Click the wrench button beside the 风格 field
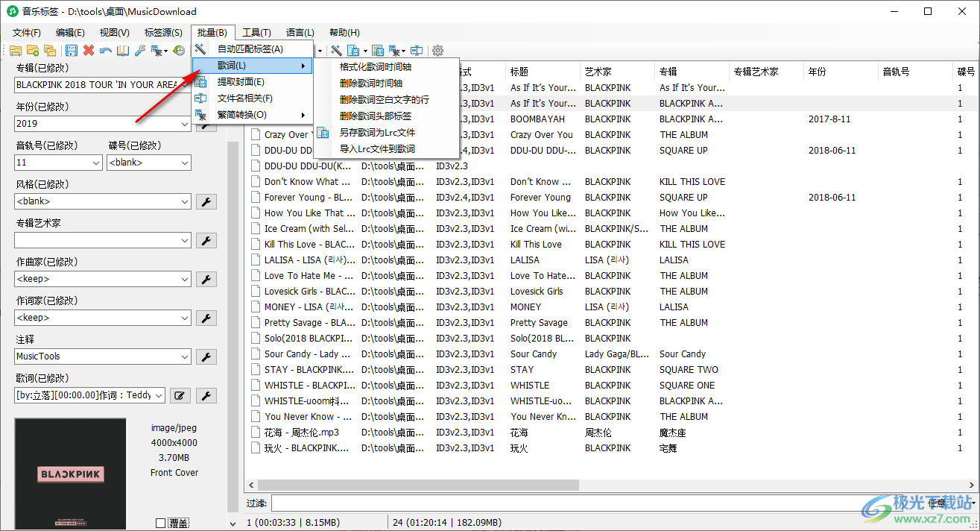The width and height of the screenshot is (980, 531). click(x=206, y=201)
